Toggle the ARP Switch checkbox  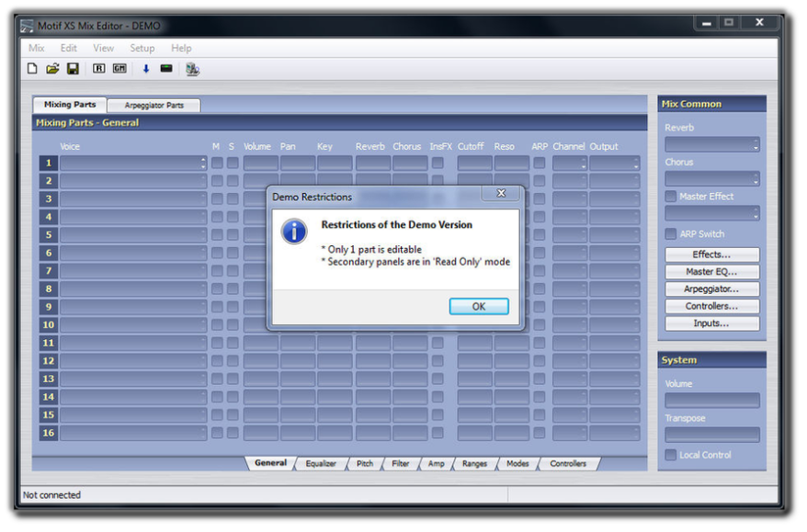click(671, 234)
